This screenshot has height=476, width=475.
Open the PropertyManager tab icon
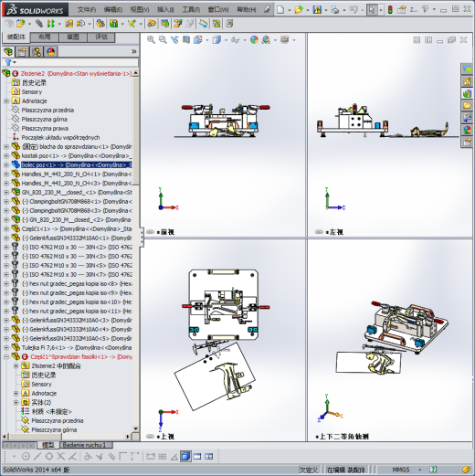[x=22, y=52]
